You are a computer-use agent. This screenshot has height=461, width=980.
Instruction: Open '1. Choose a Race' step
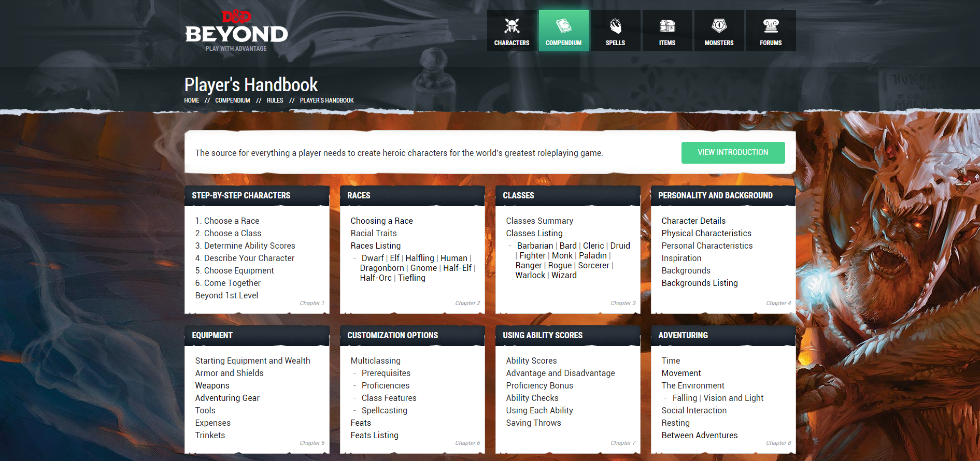227,221
